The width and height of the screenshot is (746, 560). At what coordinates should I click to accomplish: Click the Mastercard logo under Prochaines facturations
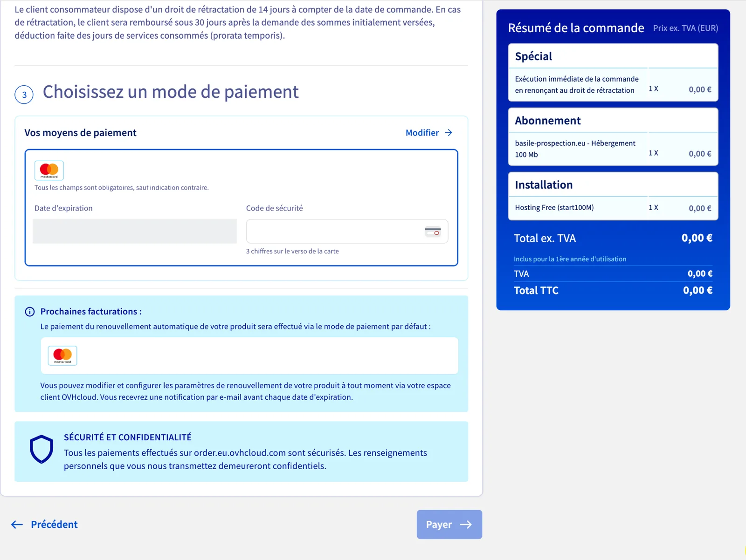(x=62, y=355)
